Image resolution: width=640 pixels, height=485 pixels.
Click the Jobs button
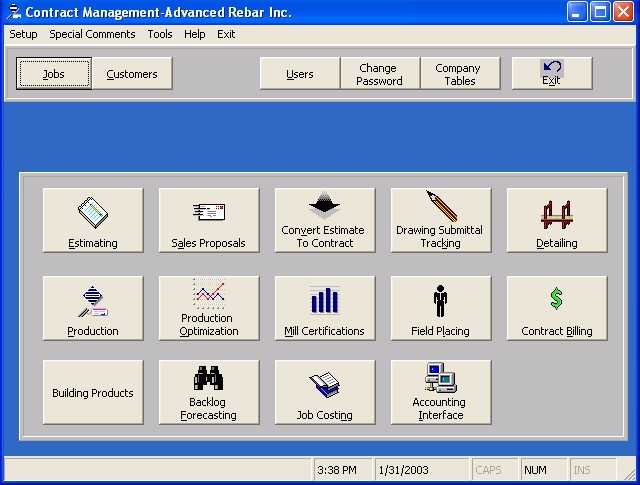point(54,73)
